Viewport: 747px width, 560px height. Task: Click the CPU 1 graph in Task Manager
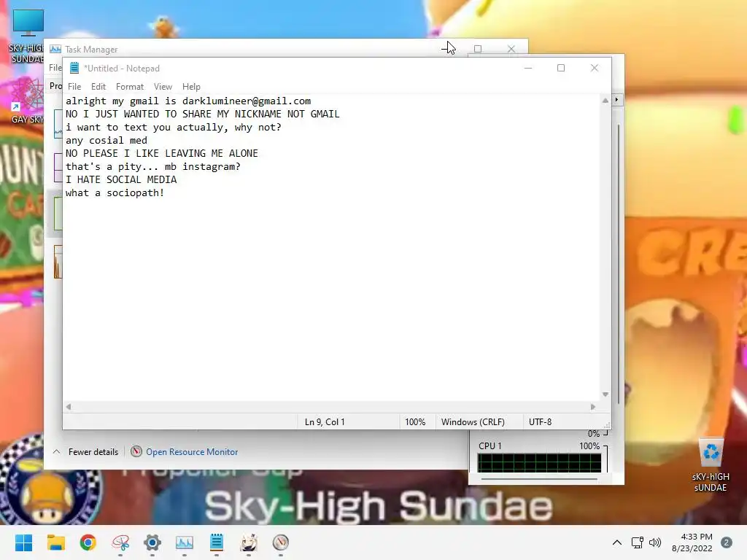[539, 463]
